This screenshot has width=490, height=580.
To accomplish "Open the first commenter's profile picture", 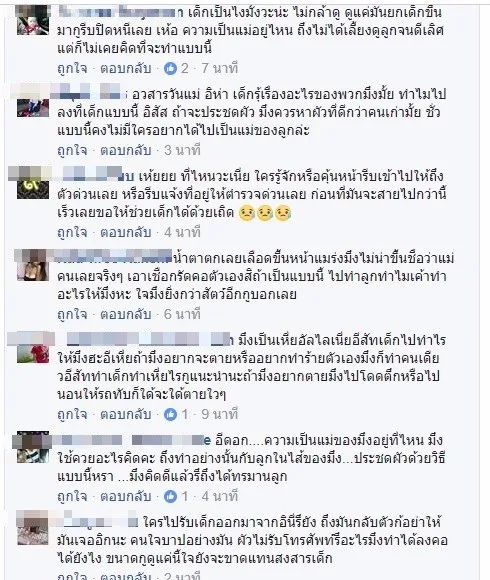I will click(x=33, y=20).
